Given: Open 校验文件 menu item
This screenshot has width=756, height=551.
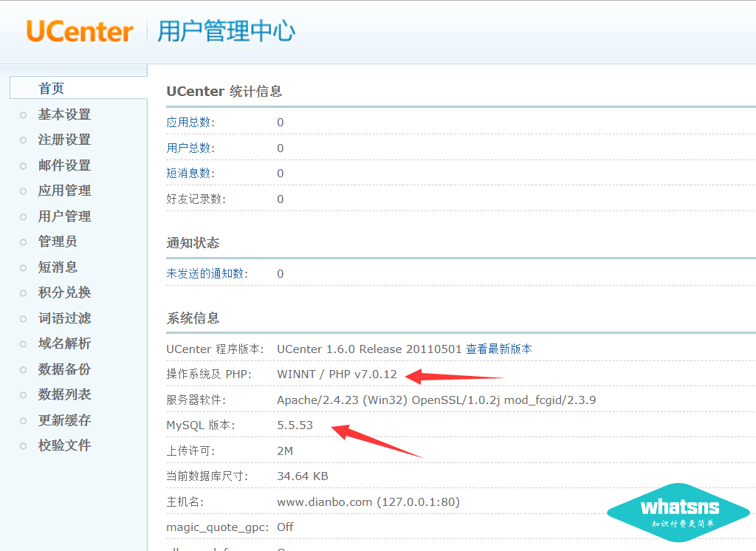Looking at the screenshot, I should [x=64, y=445].
